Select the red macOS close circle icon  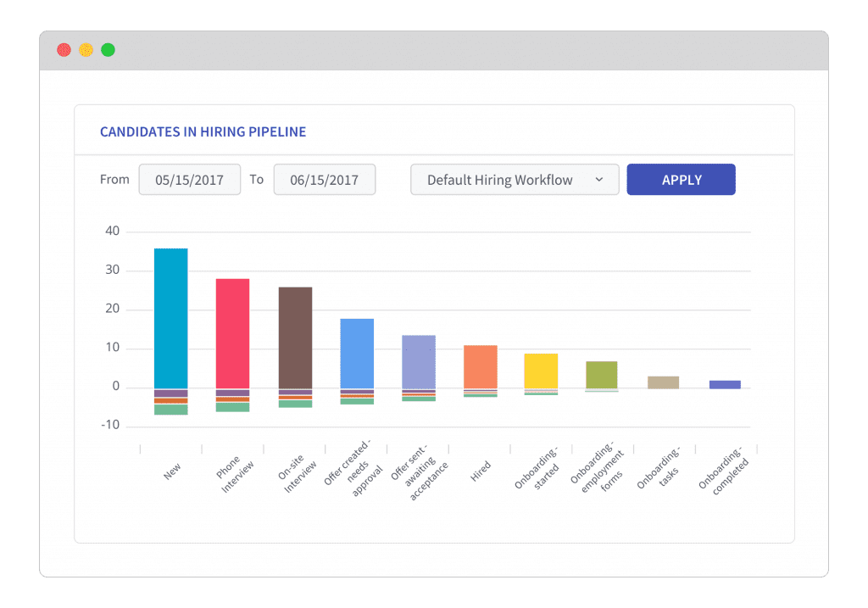click(64, 49)
